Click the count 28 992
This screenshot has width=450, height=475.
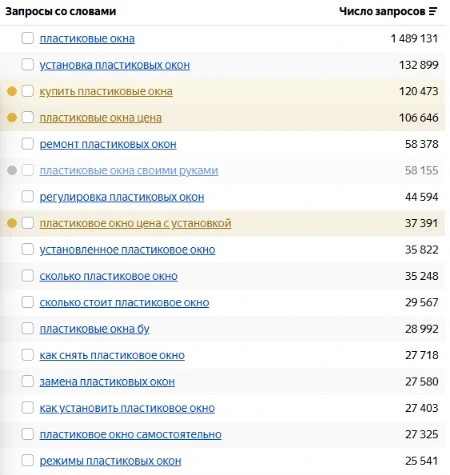click(422, 329)
